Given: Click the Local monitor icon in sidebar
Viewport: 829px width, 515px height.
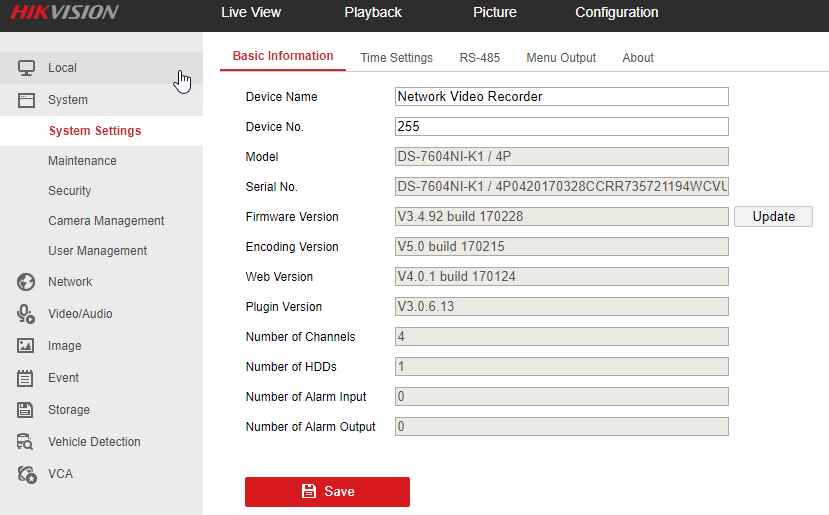Looking at the screenshot, I should (x=27, y=68).
